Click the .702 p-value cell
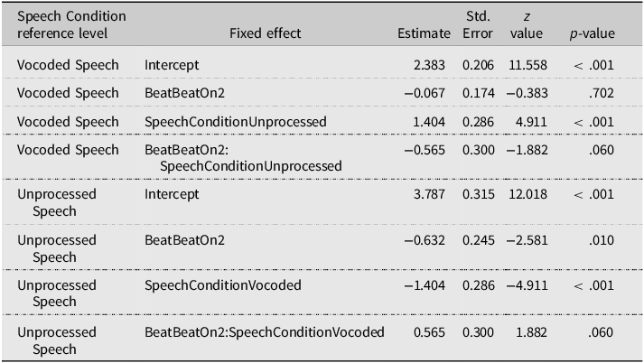Screen dimensions: 644x363 coord(602,93)
